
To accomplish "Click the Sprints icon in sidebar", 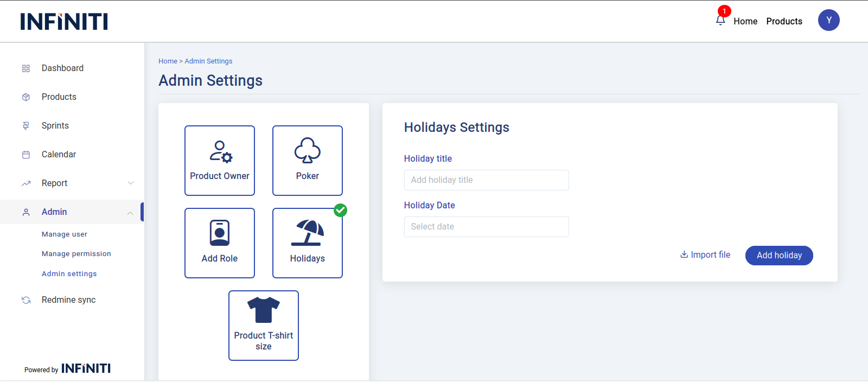I will tap(26, 126).
